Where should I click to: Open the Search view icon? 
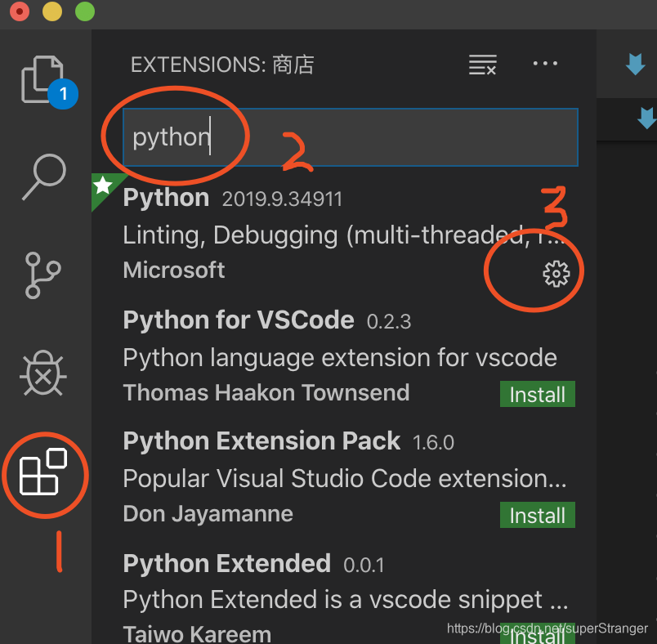click(44, 177)
